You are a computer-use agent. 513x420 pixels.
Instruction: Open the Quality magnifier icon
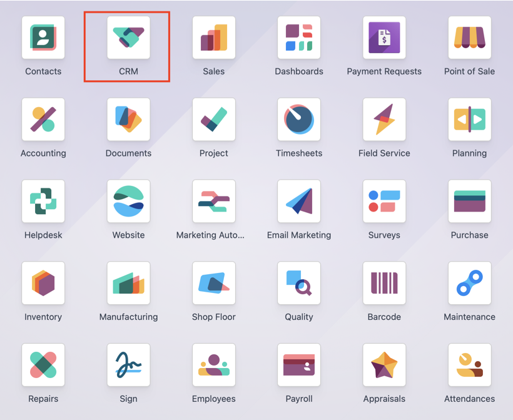pos(299,283)
